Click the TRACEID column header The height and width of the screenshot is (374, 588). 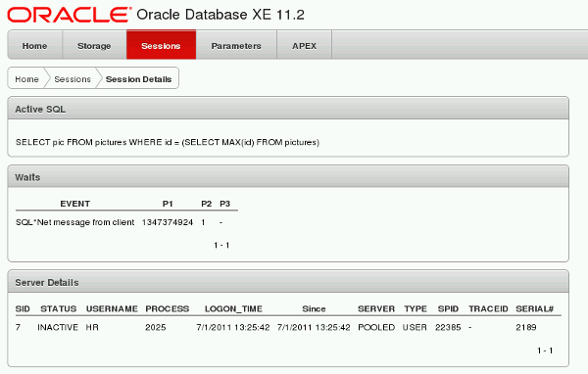click(x=488, y=308)
